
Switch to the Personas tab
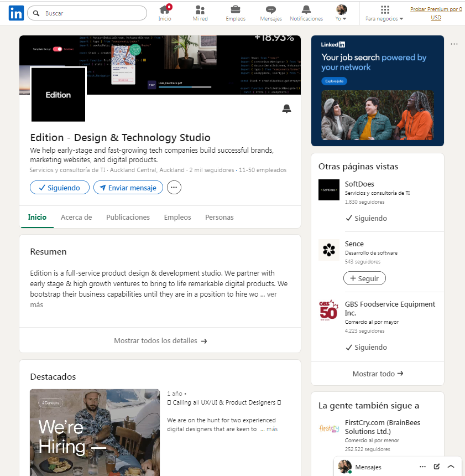[x=220, y=218]
